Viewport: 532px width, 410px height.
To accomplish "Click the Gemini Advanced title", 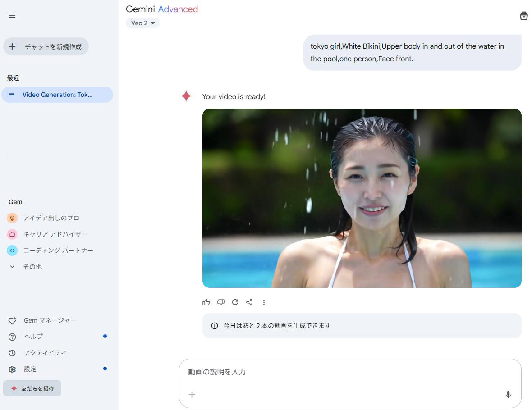I will click(162, 9).
